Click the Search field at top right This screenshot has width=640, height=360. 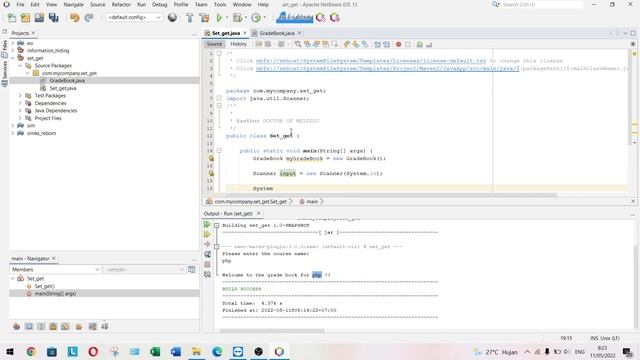(x=542, y=4)
